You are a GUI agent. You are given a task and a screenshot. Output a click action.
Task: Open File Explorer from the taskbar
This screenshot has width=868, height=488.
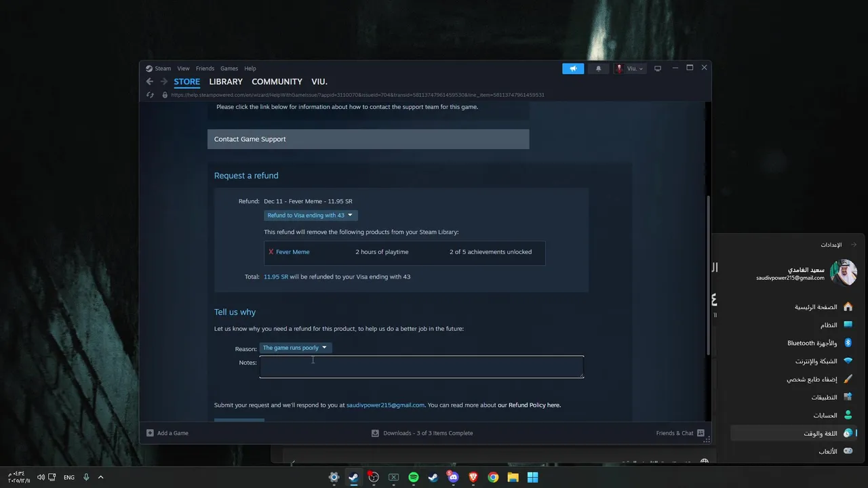[x=513, y=477]
